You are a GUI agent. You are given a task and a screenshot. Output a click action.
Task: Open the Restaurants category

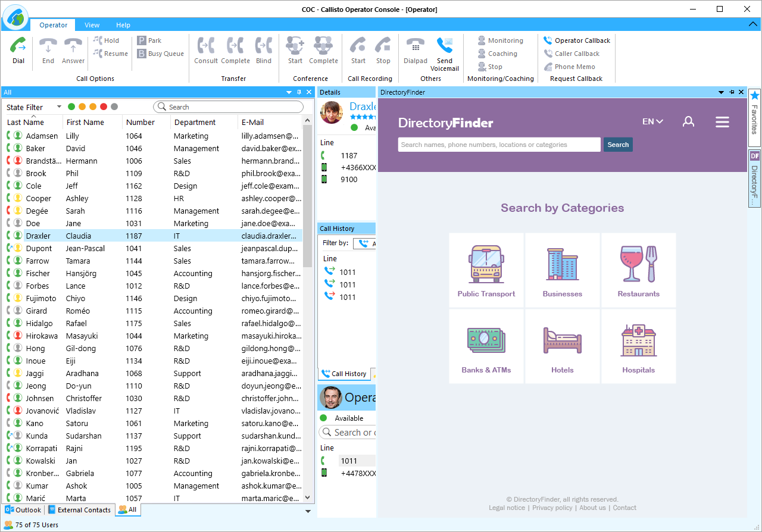click(639, 270)
